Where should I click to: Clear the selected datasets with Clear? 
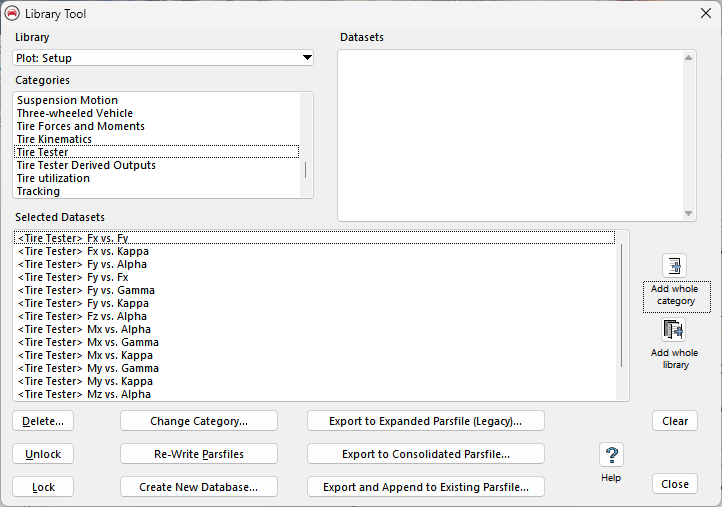point(675,421)
